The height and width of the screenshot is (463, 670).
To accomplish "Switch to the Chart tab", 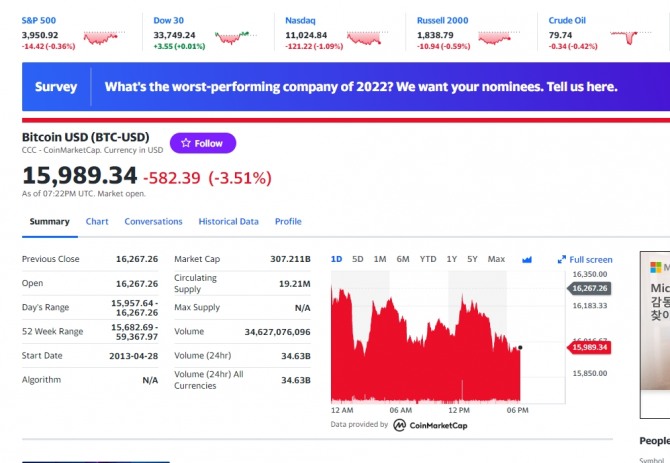I will (x=97, y=222).
